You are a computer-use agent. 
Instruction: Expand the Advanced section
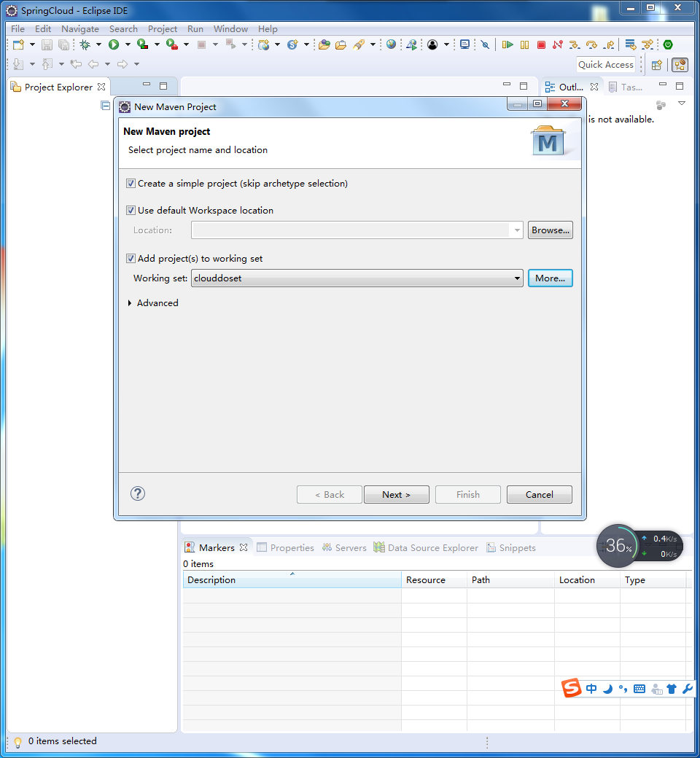130,303
